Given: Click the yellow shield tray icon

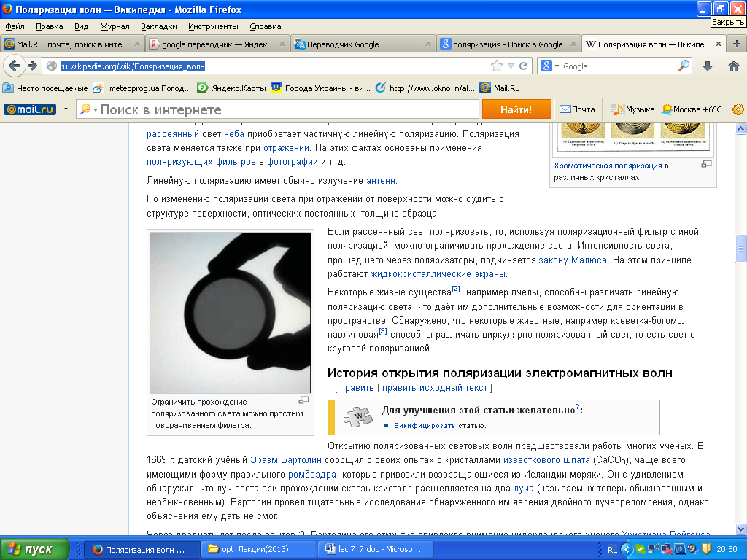Looking at the screenshot, I should point(706,549).
